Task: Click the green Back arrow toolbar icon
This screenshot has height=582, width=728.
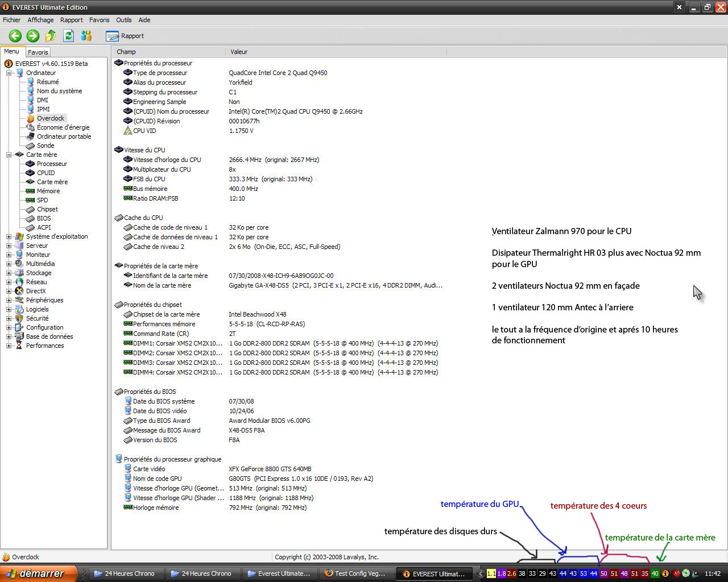Action: click(x=15, y=36)
